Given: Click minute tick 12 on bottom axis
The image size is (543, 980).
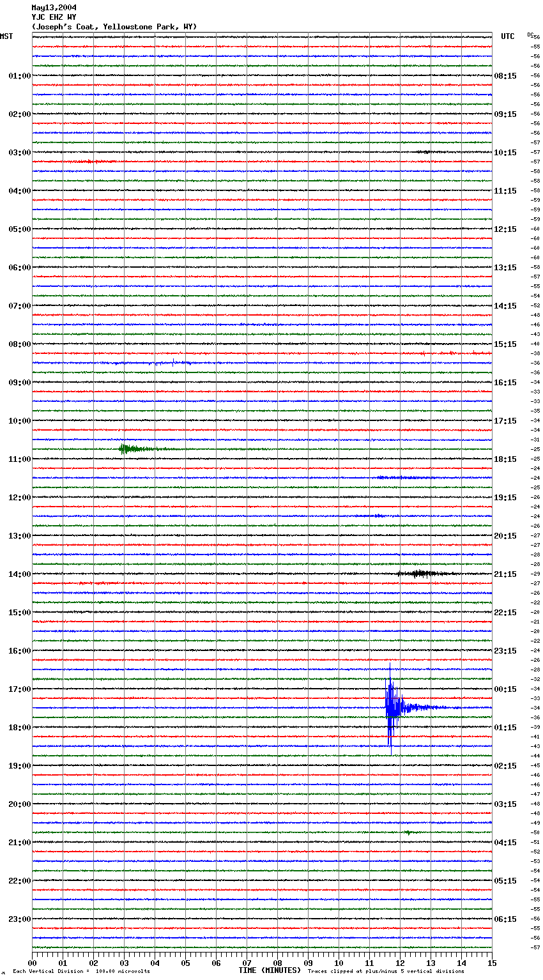Looking at the screenshot, I should pos(400,963).
